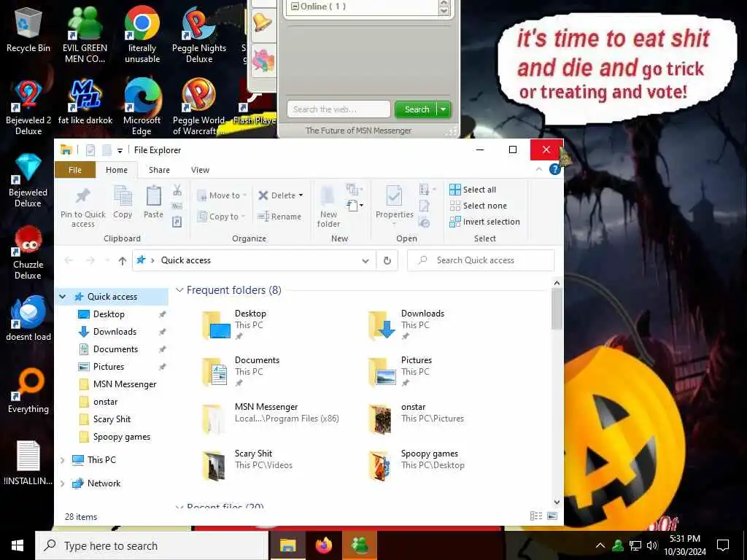Open 'fat like darkok' desktop shortcut
The width and height of the screenshot is (747, 560).
pos(85,102)
